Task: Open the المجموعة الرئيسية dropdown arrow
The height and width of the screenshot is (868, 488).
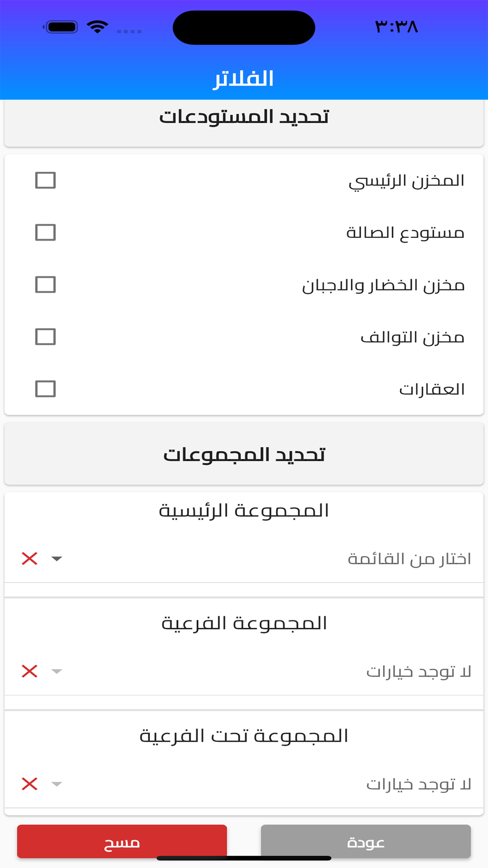Action: click(57, 558)
